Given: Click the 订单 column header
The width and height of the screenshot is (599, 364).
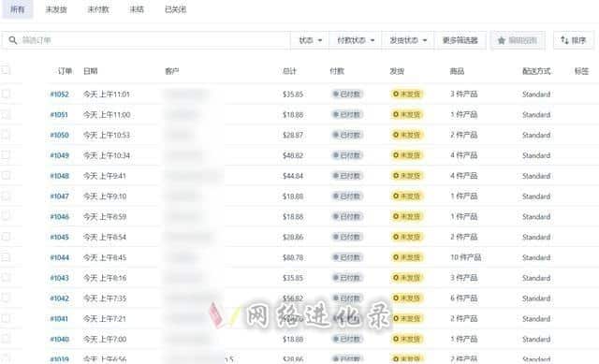Looking at the screenshot, I should click(65, 71).
